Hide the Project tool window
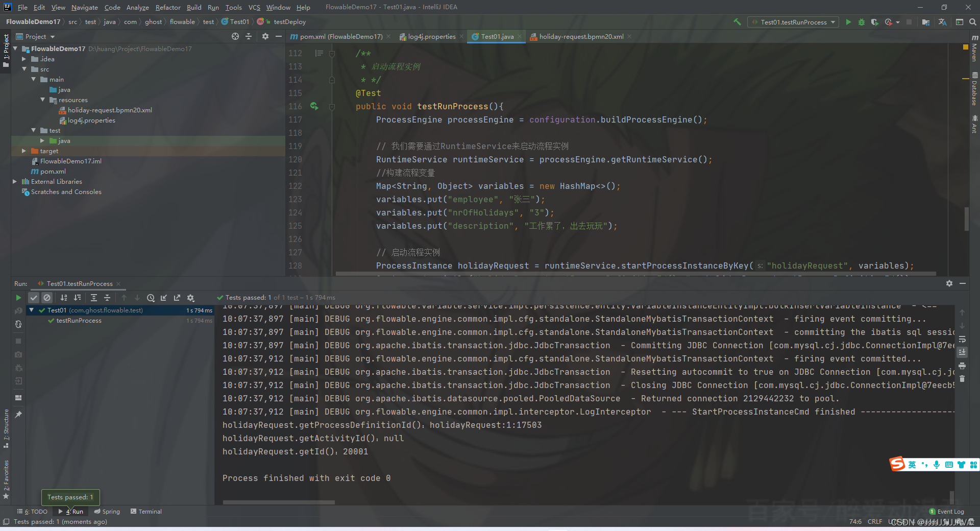The image size is (980, 531). [x=279, y=36]
